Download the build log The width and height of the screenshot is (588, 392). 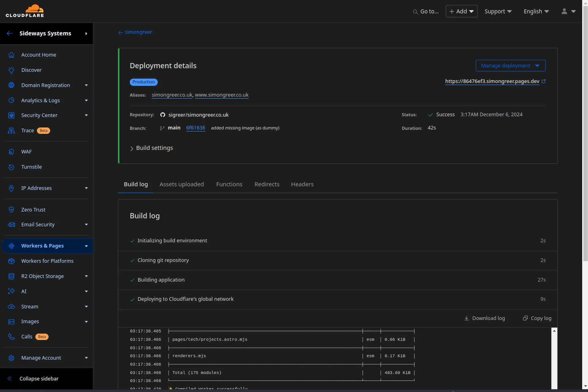(x=484, y=318)
